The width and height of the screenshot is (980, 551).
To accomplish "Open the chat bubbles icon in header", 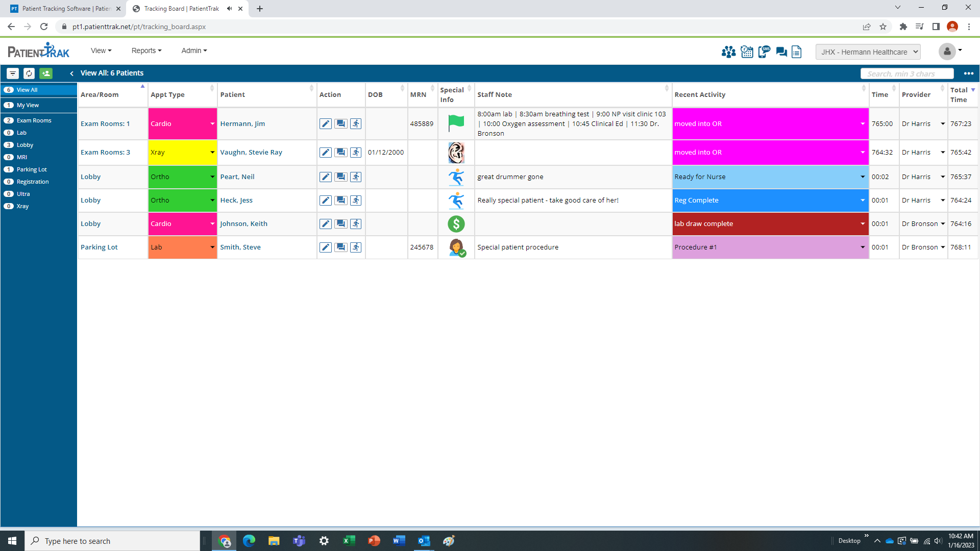I will (x=781, y=52).
